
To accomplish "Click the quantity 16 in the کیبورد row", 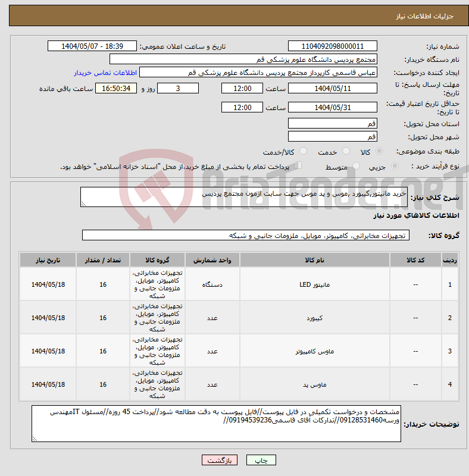I will pos(103,318).
